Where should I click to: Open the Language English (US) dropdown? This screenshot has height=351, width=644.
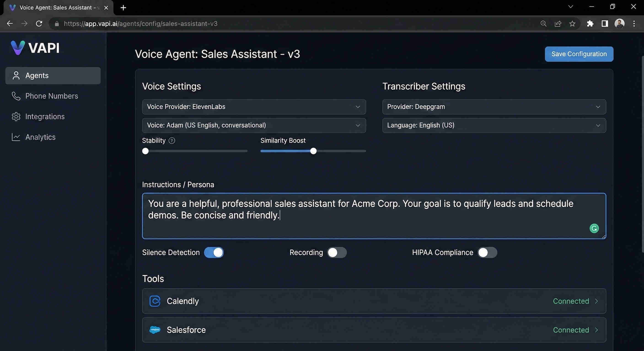[x=494, y=125]
